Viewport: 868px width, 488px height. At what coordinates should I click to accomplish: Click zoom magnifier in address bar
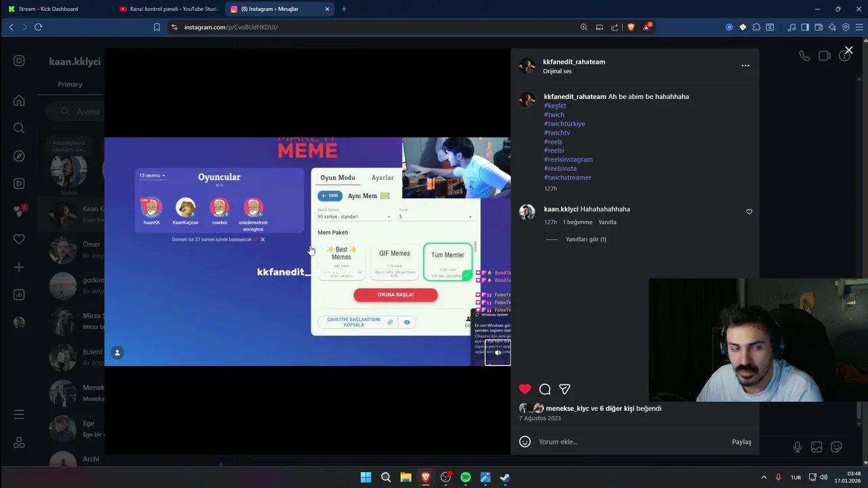click(x=584, y=27)
